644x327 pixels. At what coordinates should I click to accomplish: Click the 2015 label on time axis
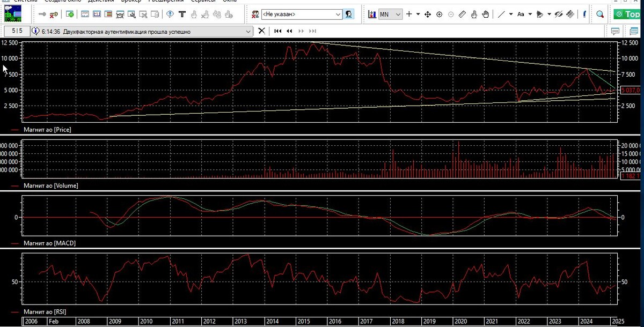(304, 322)
